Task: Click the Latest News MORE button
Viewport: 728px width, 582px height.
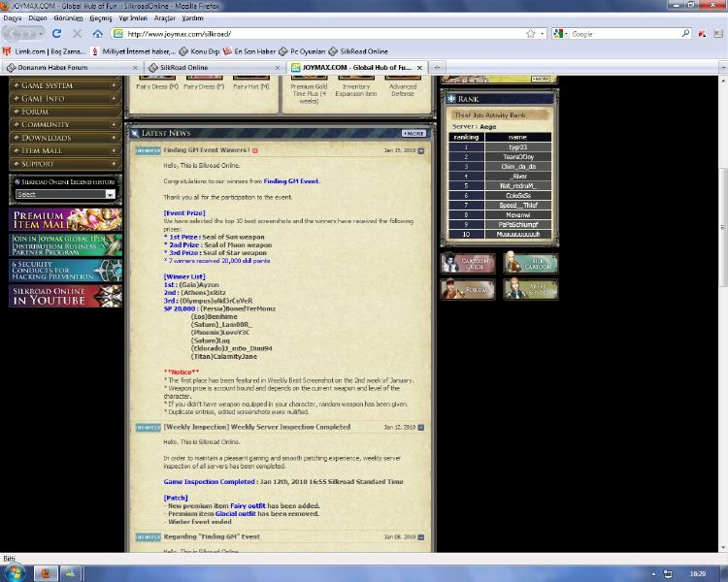Action: 414,133
